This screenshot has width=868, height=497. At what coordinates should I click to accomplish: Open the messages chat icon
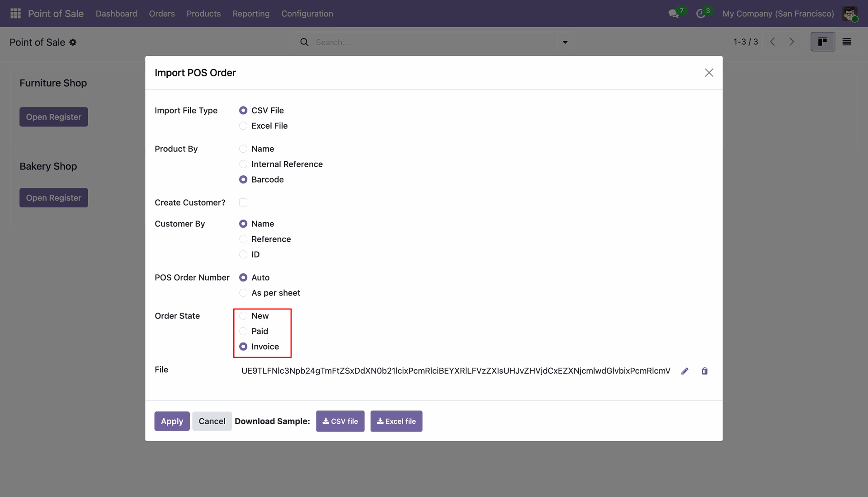674,14
